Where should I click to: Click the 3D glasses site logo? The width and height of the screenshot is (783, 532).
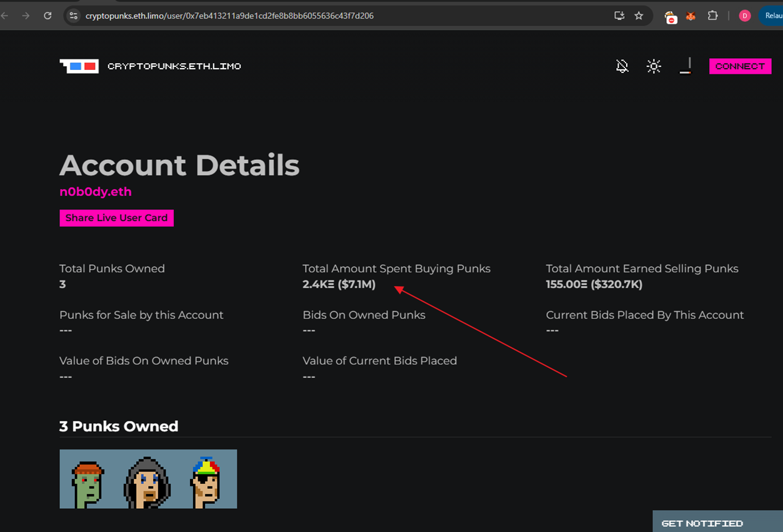(79, 66)
